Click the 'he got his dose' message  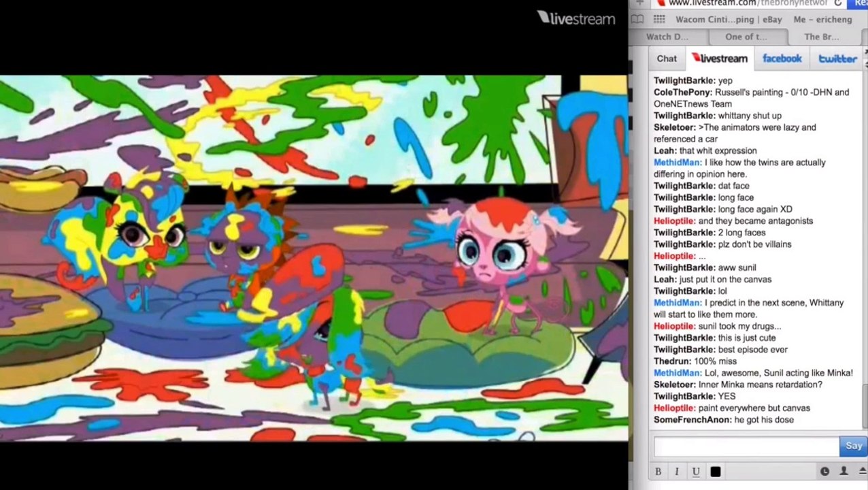coord(764,420)
